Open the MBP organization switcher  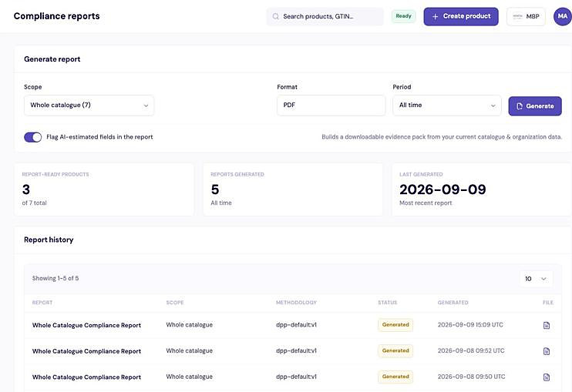click(x=526, y=16)
